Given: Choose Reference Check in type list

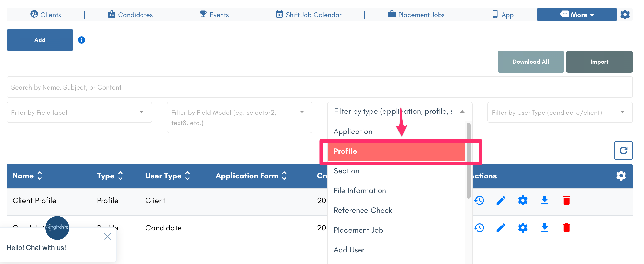Looking at the screenshot, I should click(396, 210).
